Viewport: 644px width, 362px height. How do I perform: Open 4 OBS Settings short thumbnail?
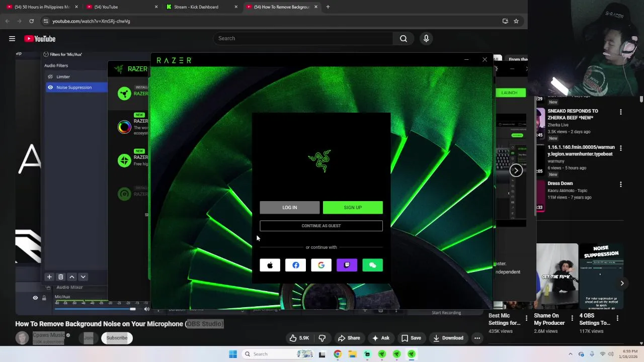(x=601, y=276)
